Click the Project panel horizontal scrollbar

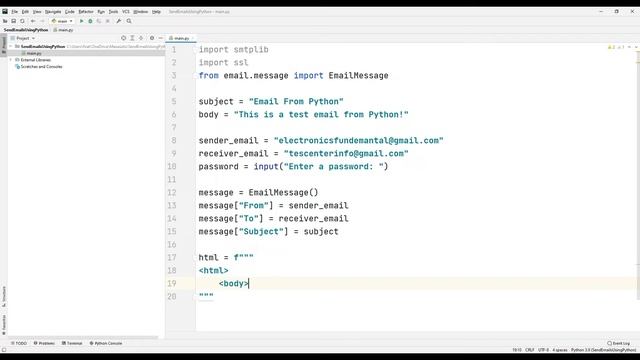tap(83, 338)
